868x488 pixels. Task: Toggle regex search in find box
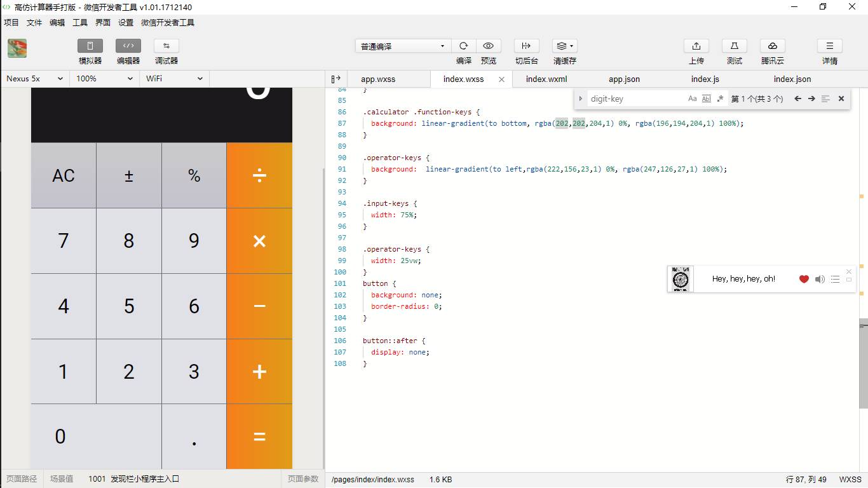(720, 98)
